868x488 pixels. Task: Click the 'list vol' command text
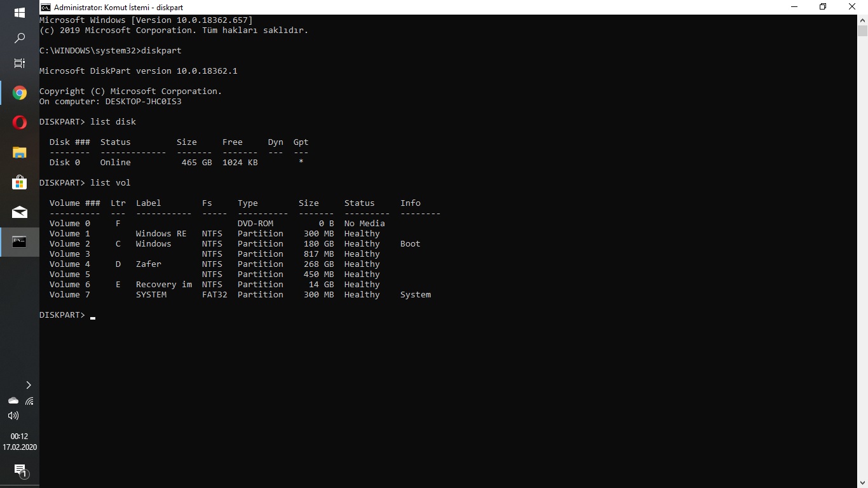[111, 182]
